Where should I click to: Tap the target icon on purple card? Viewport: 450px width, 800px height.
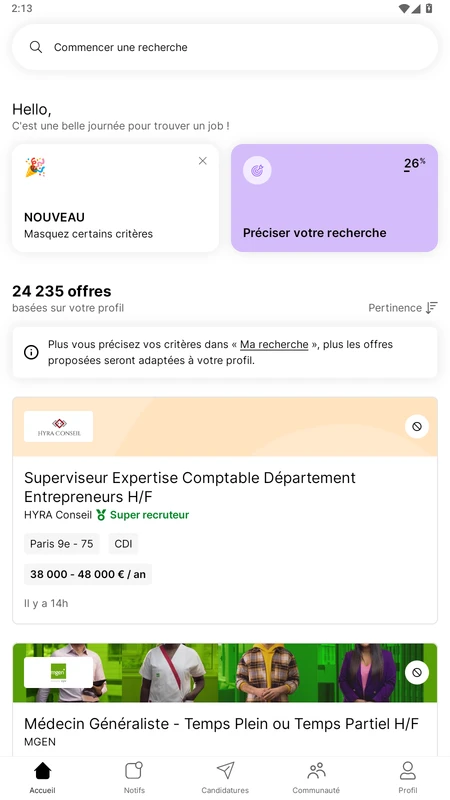click(x=257, y=170)
